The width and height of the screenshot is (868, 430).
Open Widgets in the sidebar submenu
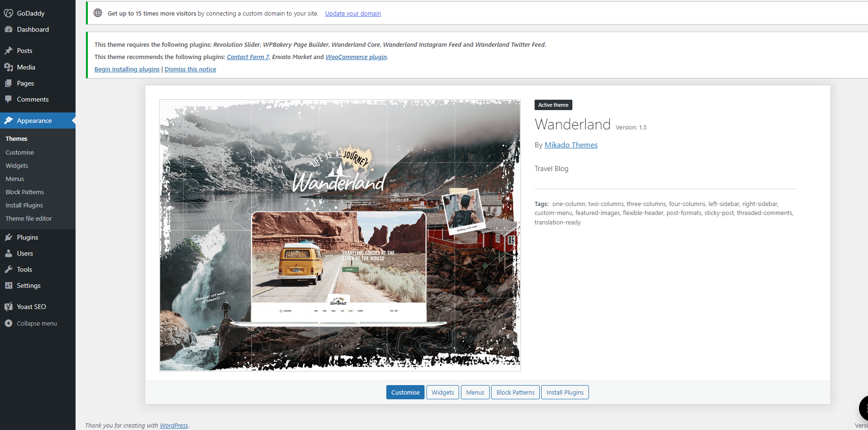(x=17, y=165)
